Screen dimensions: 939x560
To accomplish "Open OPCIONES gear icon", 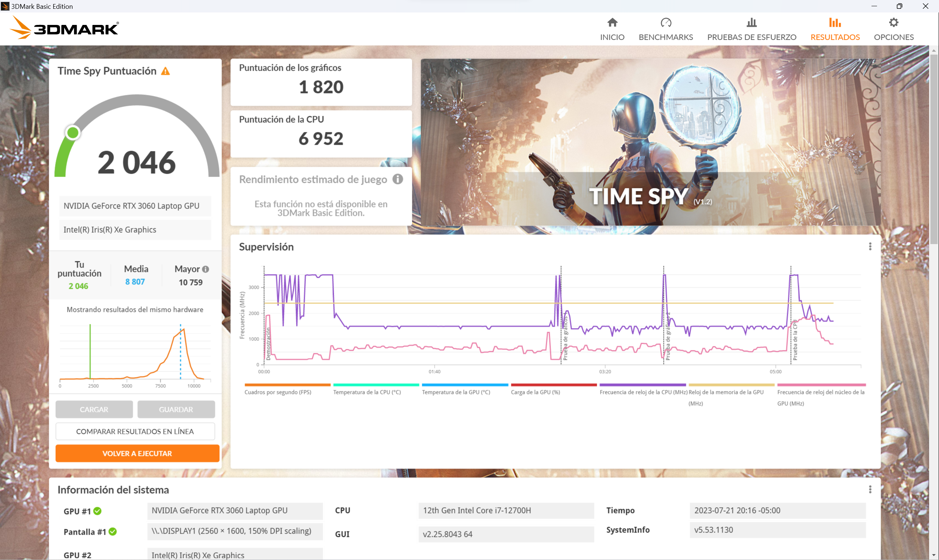I will coord(893,23).
